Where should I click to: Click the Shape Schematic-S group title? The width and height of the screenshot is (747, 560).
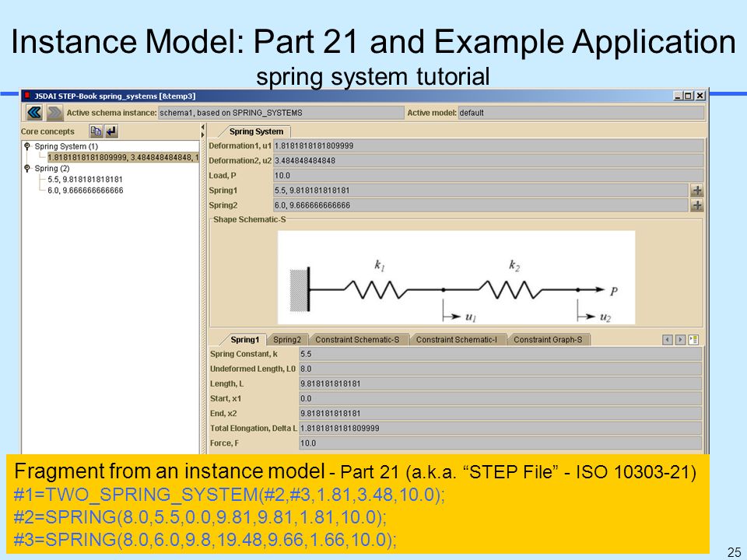pyautogui.click(x=249, y=219)
